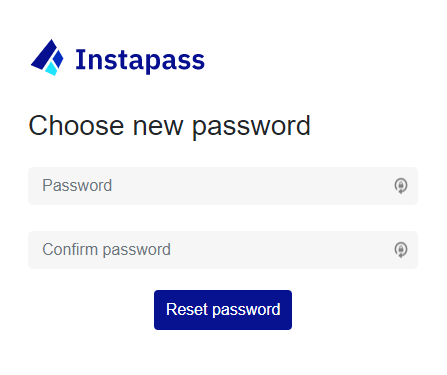Open the autofill icon in Confirm password field
Screen dimensions: 447x375
(401, 250)
